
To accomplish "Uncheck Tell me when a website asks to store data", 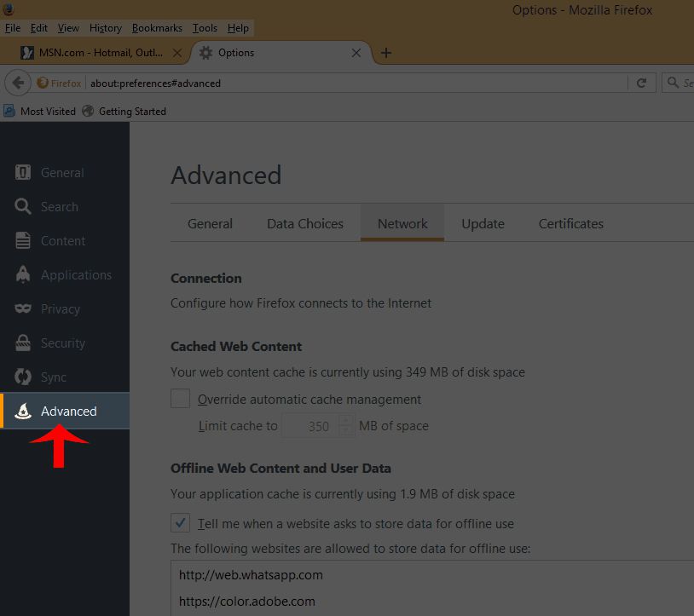I will point(181,523).
